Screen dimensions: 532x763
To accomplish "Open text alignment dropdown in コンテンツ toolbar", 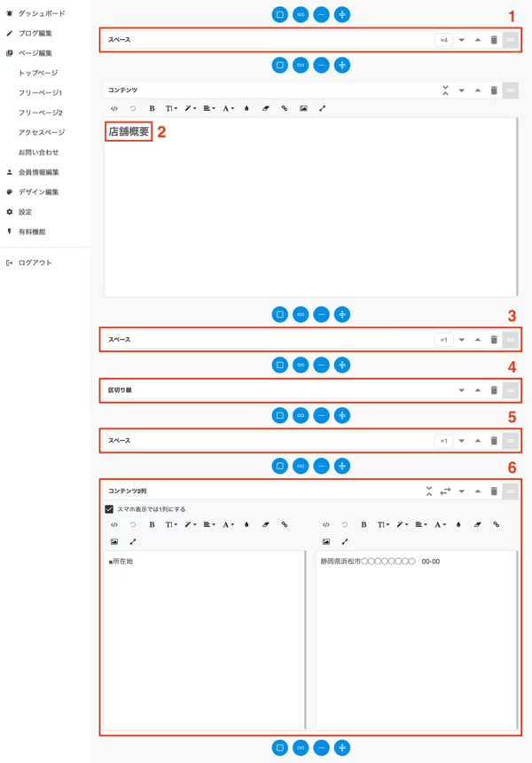I will (209, 108).
